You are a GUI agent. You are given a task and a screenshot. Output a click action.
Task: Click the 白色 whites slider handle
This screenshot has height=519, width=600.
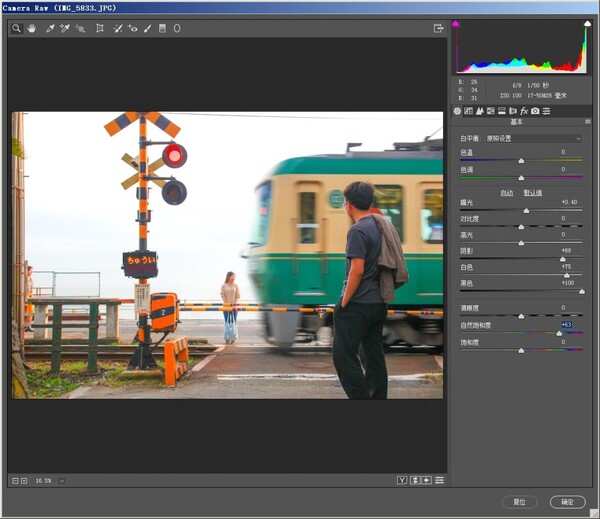click(x=567, y=276)
